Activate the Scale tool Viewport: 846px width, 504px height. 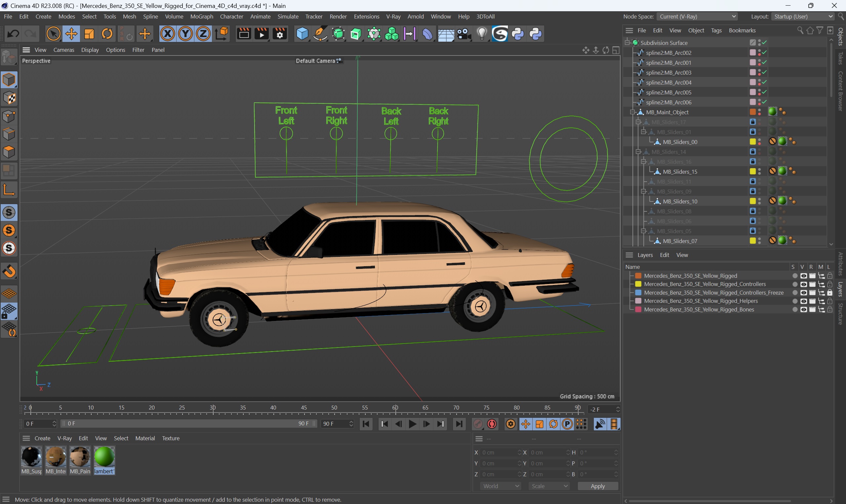(89, 34)
